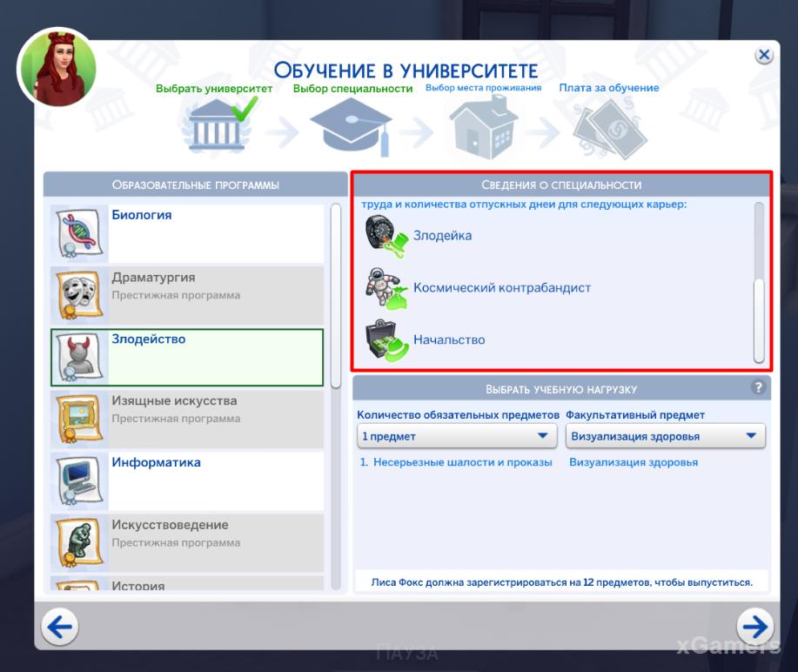
Task: Select the Злодейство program
Action: [187, 358]
